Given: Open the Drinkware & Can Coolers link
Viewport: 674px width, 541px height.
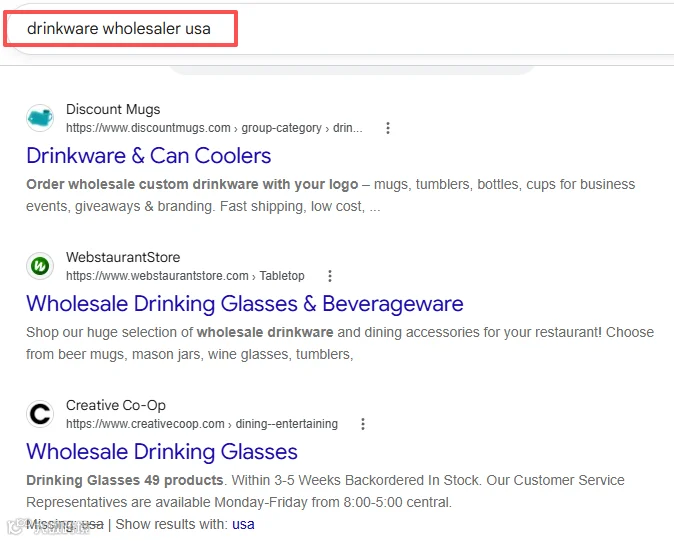Looking at the screenshot, I should (149, 156).
